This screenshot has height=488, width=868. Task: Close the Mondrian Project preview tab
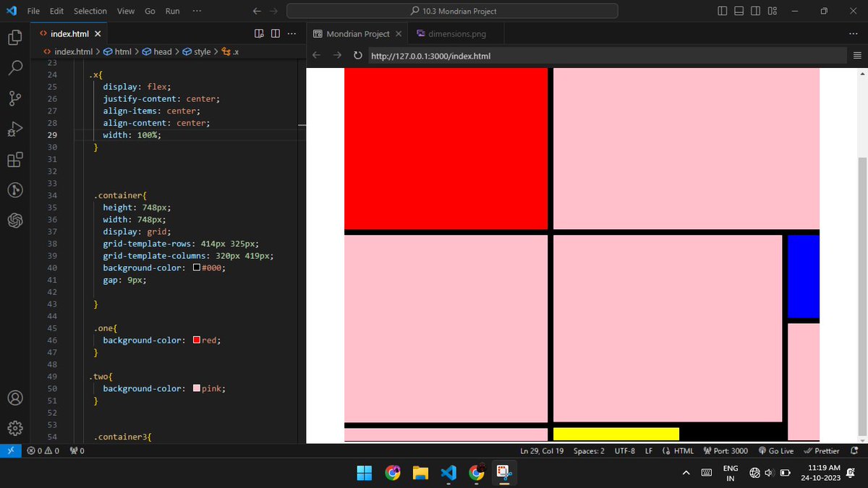399,34
